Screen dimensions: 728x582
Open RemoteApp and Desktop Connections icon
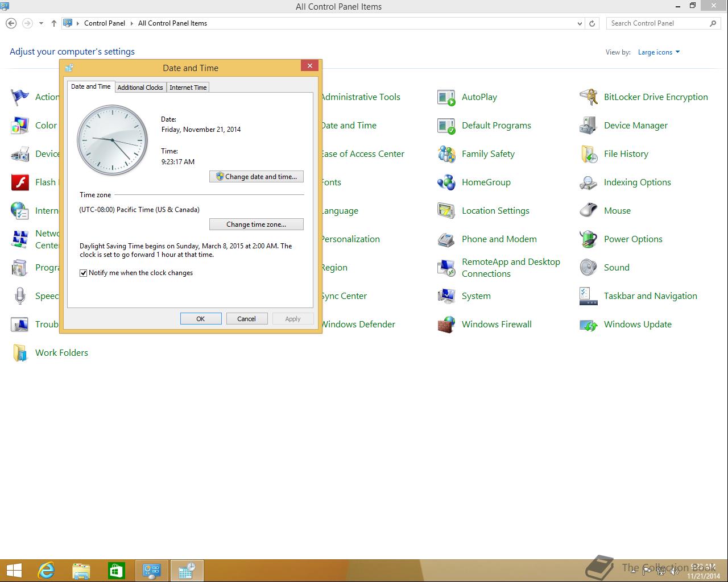point(446,268)
